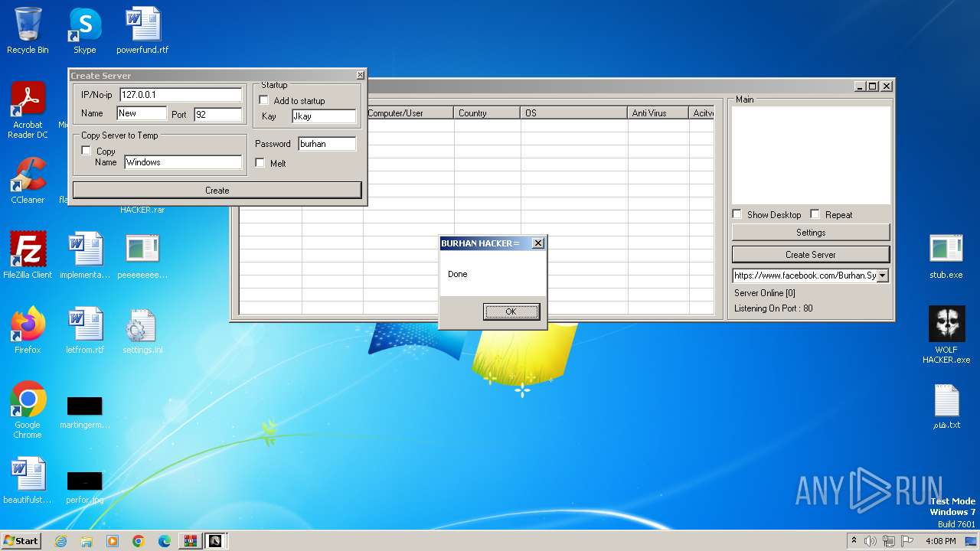
Task: Open the stub.exe desktop icon
Action: (946, 256)
